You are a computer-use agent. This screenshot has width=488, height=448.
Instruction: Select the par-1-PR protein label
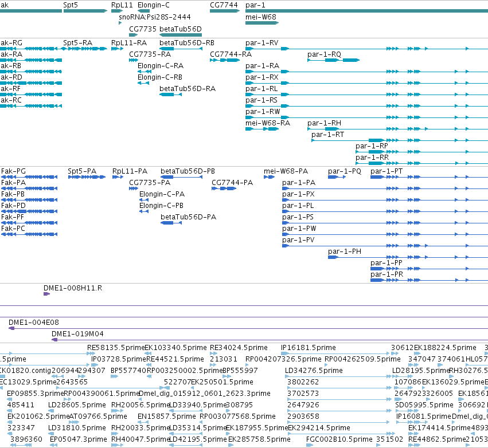click(x=387, y=275)
